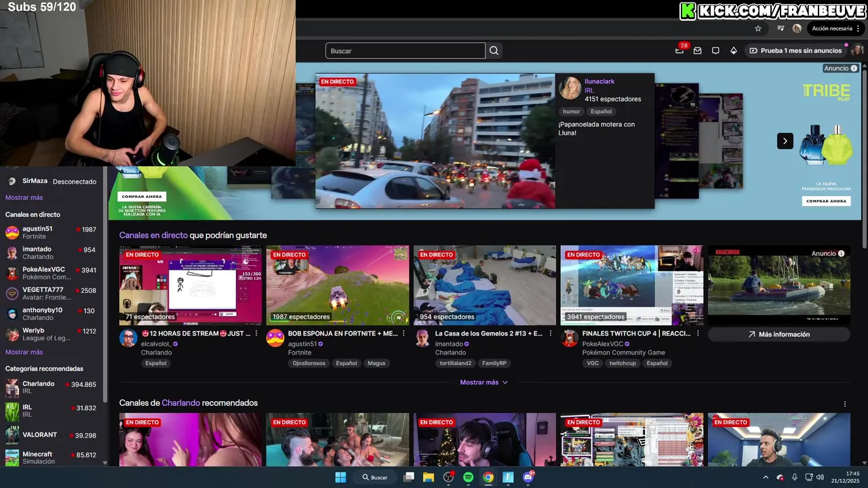868x488 pixels.
Task: Click the Anaconda ad info icon
Action: pyautogui.click(x=841, y=253)
